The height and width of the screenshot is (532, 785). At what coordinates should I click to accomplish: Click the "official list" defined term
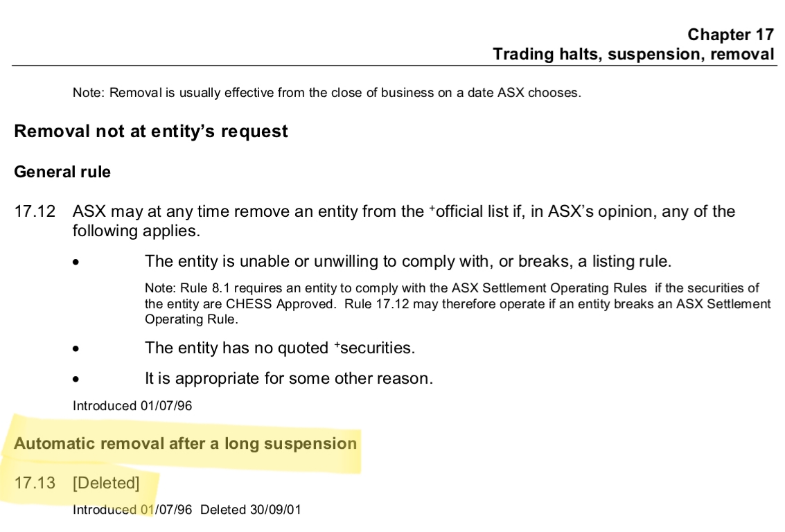click(x=470, y=211)
